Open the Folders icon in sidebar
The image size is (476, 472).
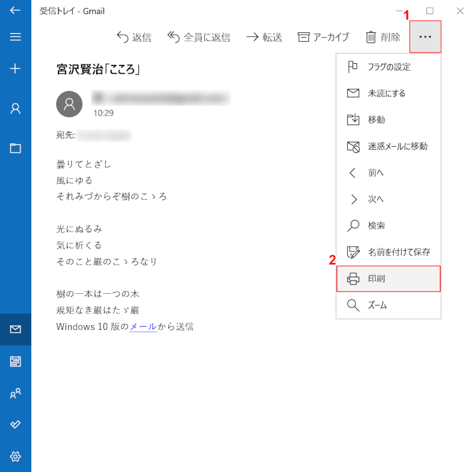(x=15, y=148)
